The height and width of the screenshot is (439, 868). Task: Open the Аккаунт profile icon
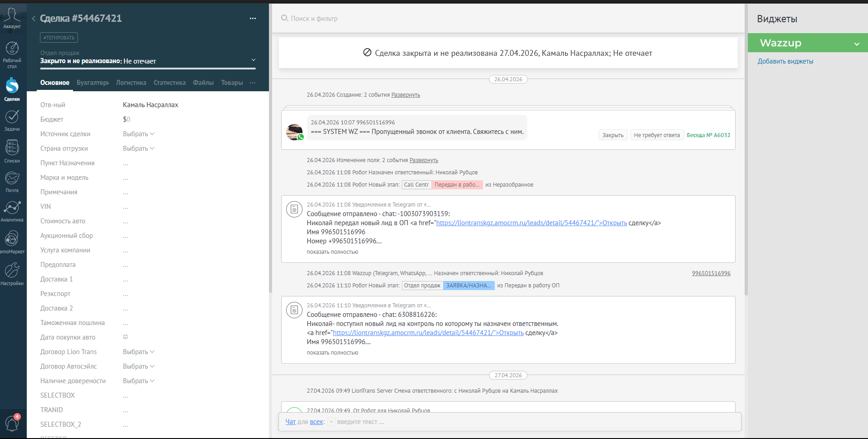coord(12,18)
